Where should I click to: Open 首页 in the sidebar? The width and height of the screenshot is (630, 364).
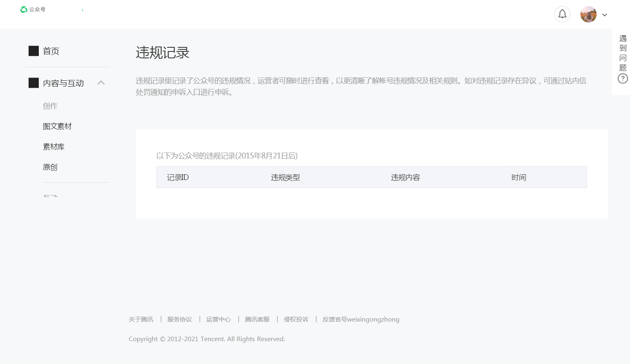click(51, 51)
